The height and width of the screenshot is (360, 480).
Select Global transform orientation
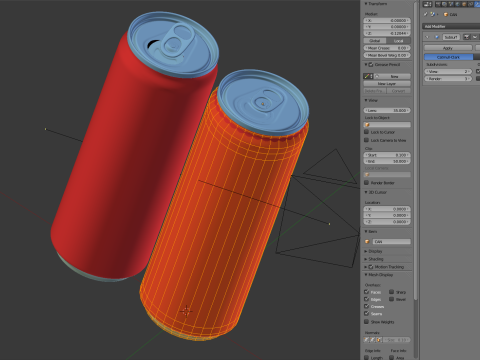375,41
